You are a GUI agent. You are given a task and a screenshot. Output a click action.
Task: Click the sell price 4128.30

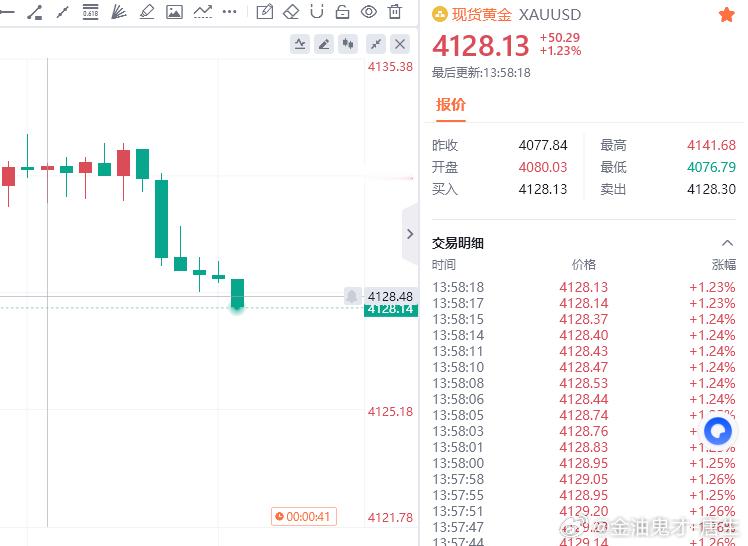(711, 189)
